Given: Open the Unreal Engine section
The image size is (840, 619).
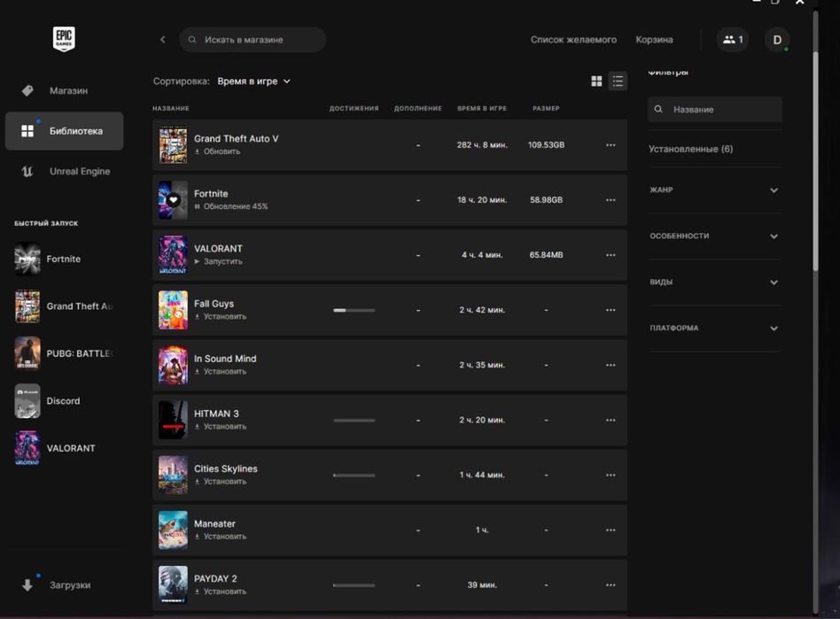Looking at the screenshot, I should (65, 171).
